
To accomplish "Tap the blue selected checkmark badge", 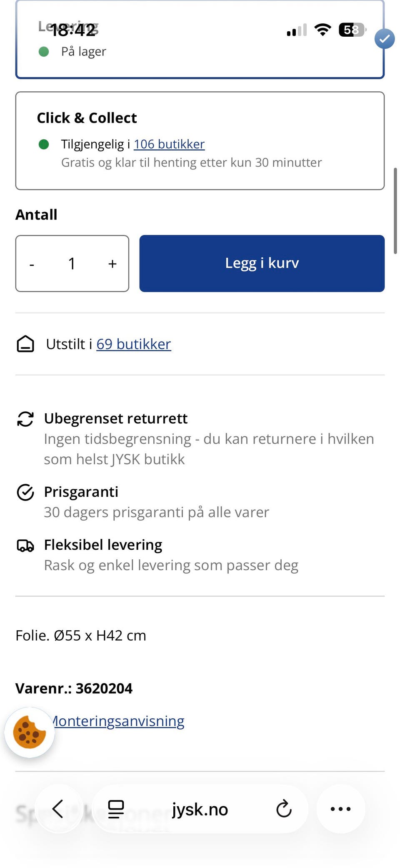I will point(384,39).
